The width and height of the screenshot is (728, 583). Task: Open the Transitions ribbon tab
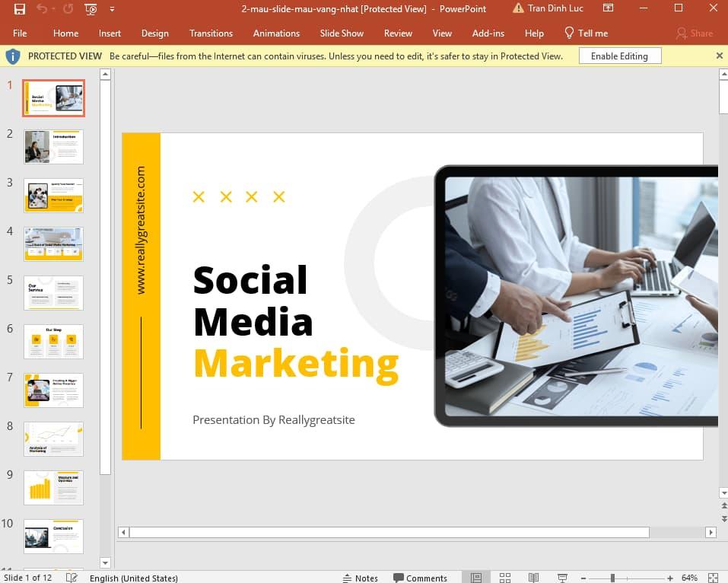pyautogui.click(x=211, y=33)
